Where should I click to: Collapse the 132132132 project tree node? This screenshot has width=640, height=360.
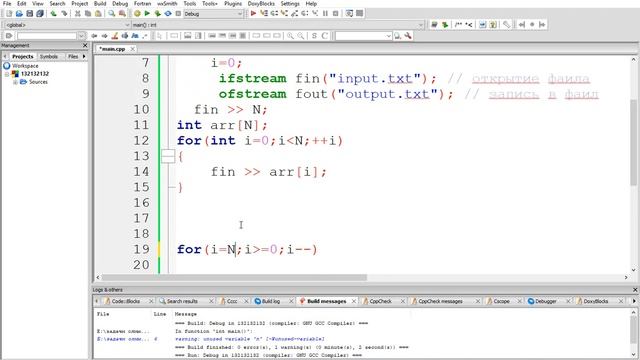tap(7, 74)
